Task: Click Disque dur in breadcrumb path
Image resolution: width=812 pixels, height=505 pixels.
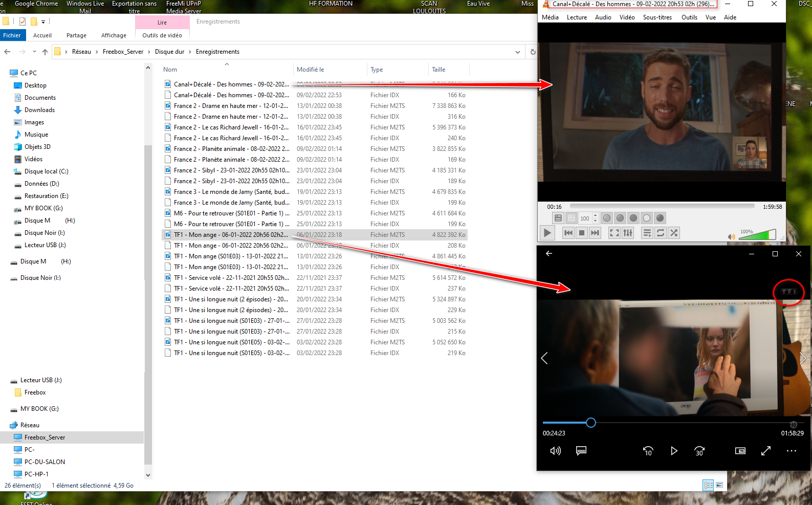Action: click(169, 52)
